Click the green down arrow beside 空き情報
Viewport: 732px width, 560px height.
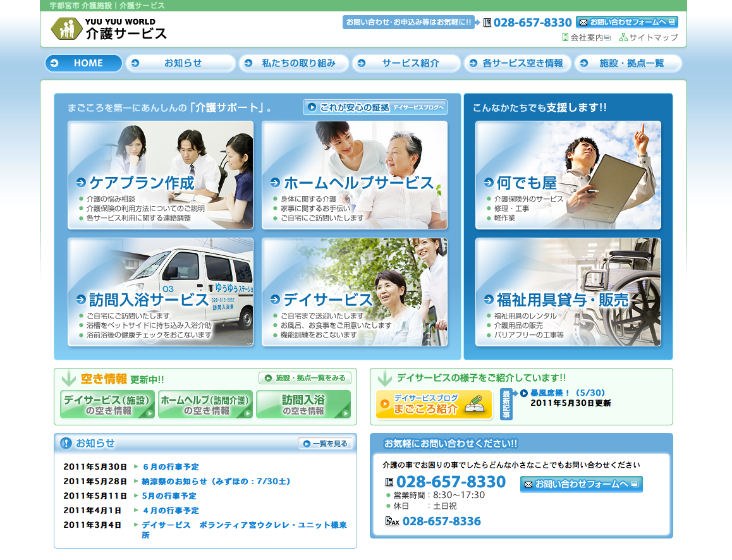[x=68, y=379]
